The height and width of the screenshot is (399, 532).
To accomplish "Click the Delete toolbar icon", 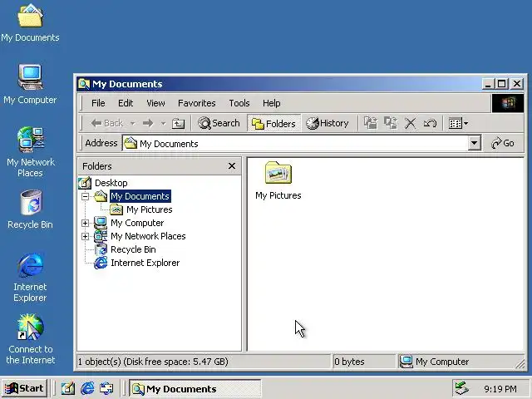I will click(x=410, y=124).
